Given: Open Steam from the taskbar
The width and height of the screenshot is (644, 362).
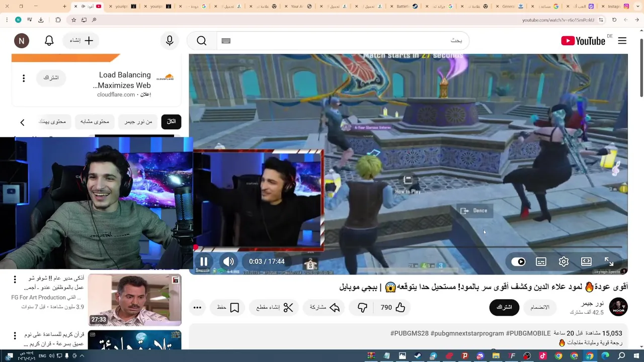Looking at the screenshot, I should tap(418, 356).
